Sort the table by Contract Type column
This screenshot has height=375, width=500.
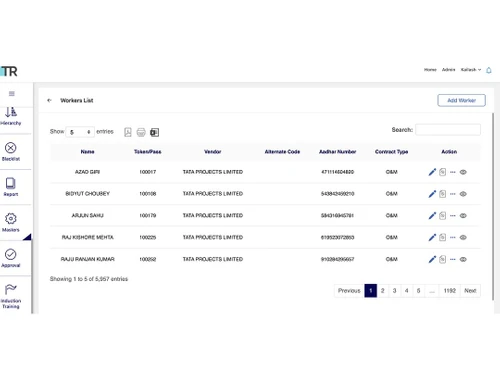tap(391, 152)
